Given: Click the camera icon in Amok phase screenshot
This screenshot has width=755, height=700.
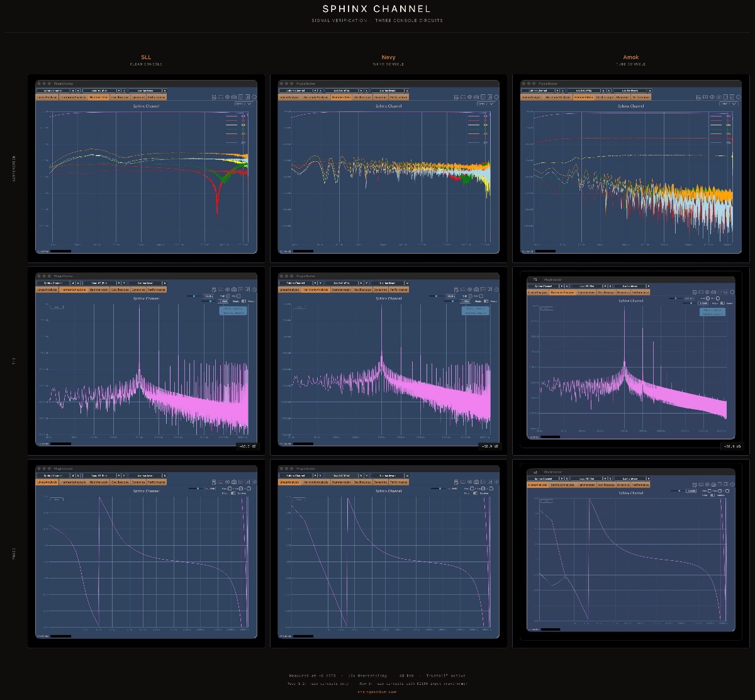Looking at the screenshot, I should [x=713, y=484].
